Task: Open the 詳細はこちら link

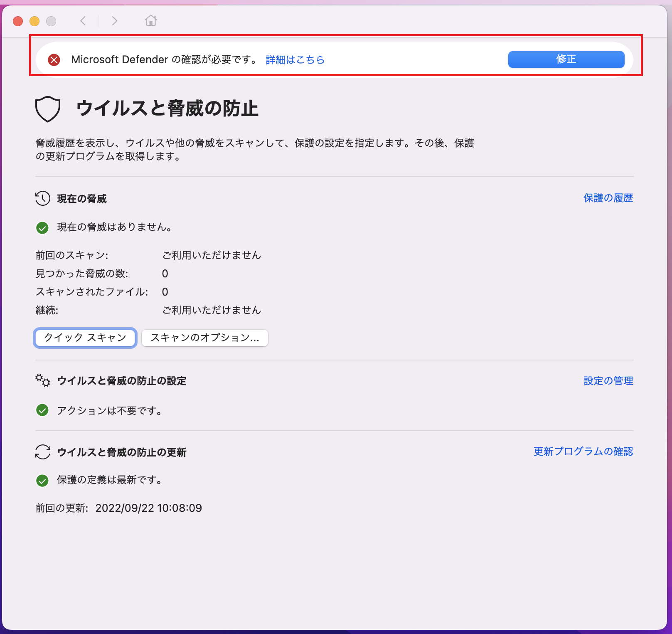Action: pyautogui.click(x=295, y=60)
